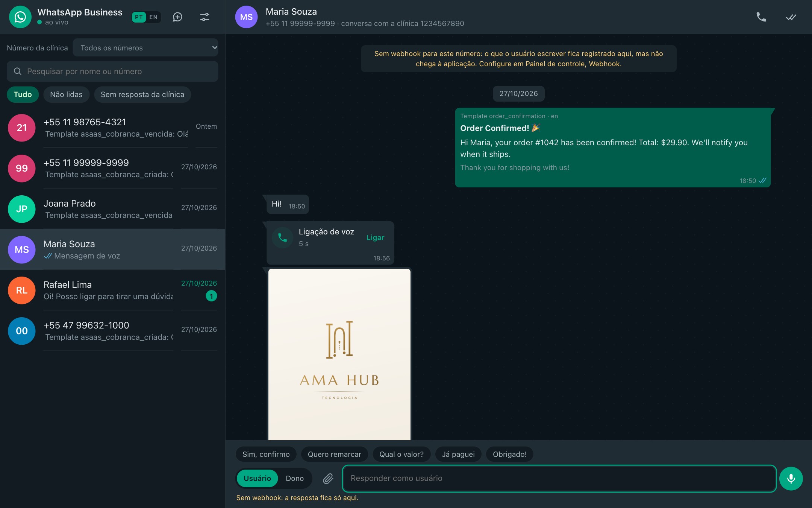812x508 pixels.
Task: Select the Sem resposta da clínica filter
Action: pyautogui.click(x=142, y=94)
